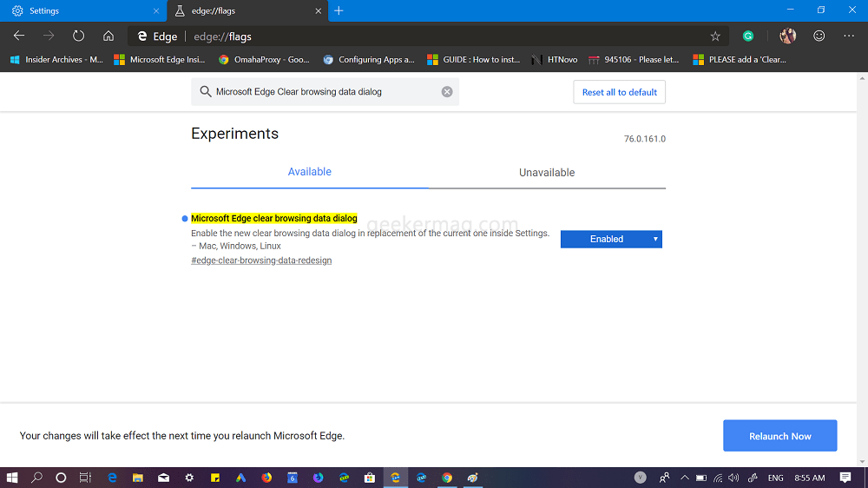
Task: Click the Experiments heading
Action: pos(234,134)
